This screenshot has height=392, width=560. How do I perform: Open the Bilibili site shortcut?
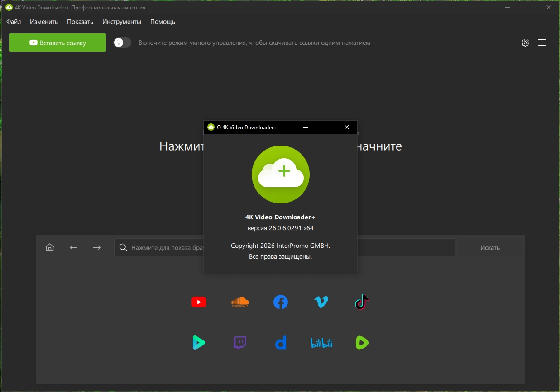[321, 343]
